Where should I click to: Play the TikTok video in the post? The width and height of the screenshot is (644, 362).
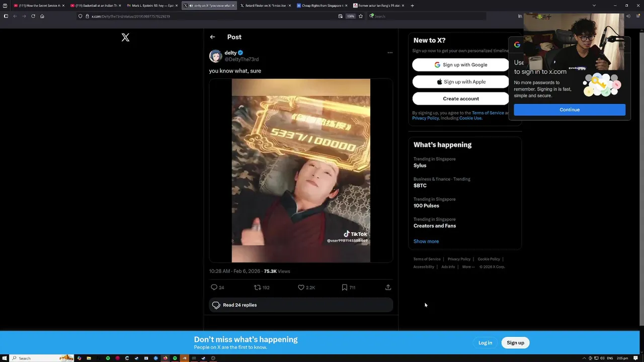click(301, 170)
